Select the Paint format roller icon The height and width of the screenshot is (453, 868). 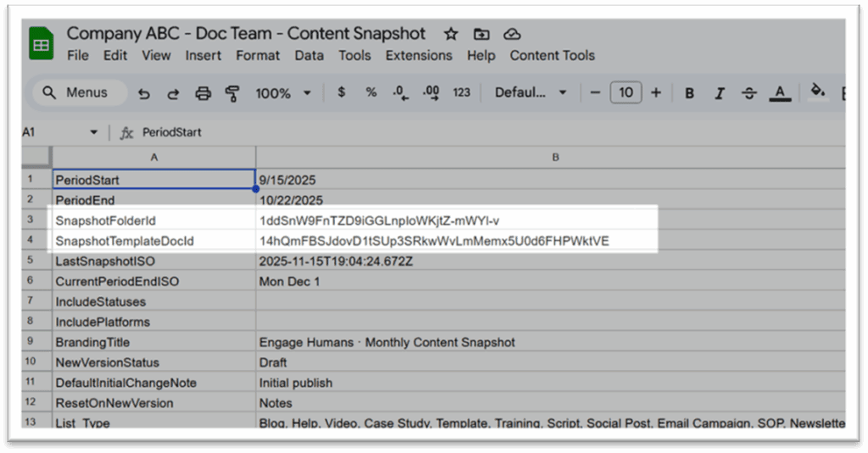[x=232, y=93]
